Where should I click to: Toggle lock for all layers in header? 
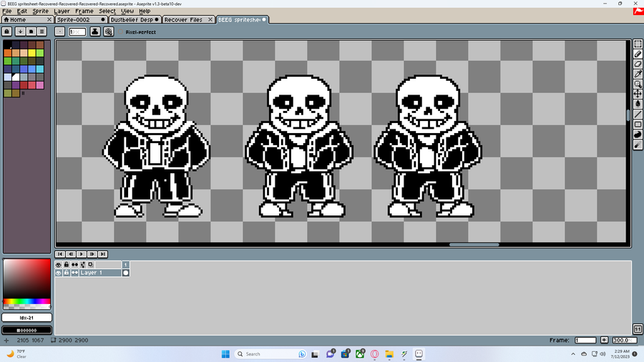click(x=67, y=265)
